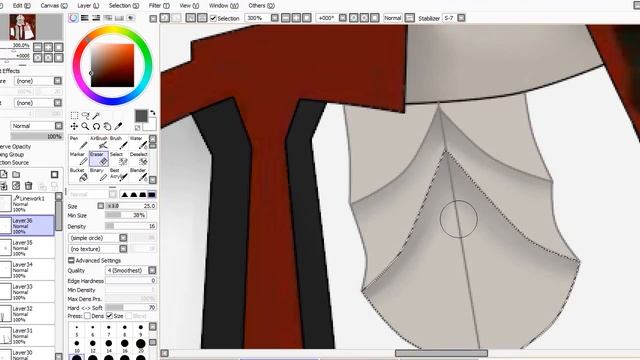Select the Eraser tool
The width and height of the screenshot is (640, 360).
pos(98,159)
